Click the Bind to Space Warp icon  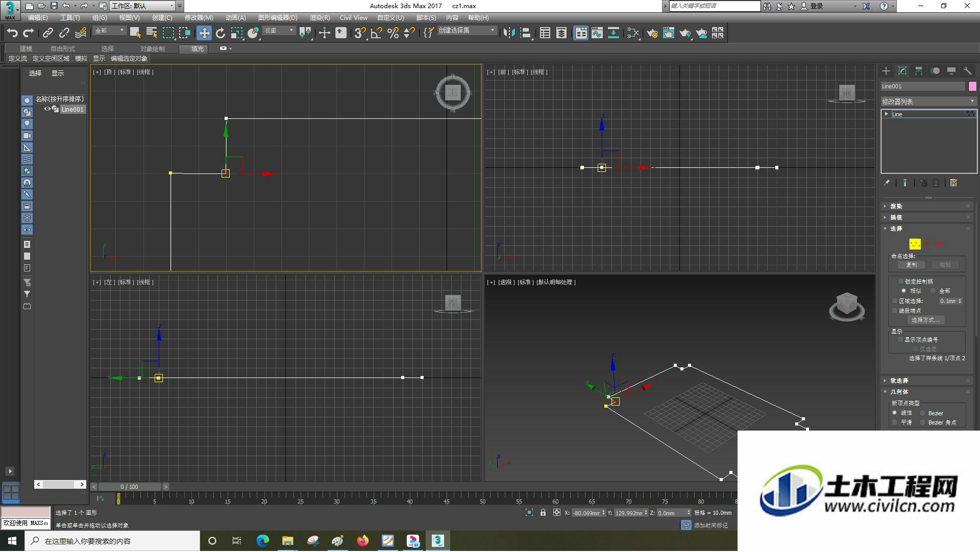click(x=81, y=33)
